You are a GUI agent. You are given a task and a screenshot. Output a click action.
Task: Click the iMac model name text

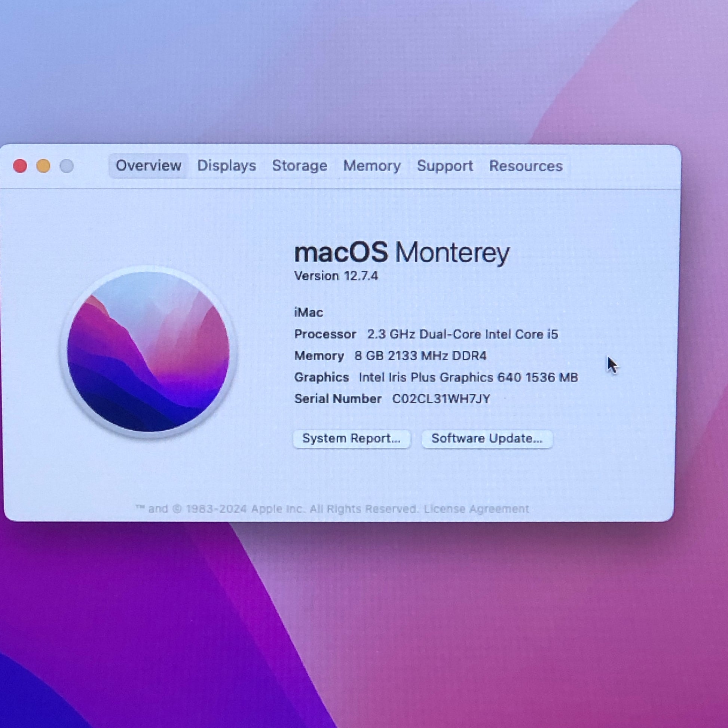(309, 312)
